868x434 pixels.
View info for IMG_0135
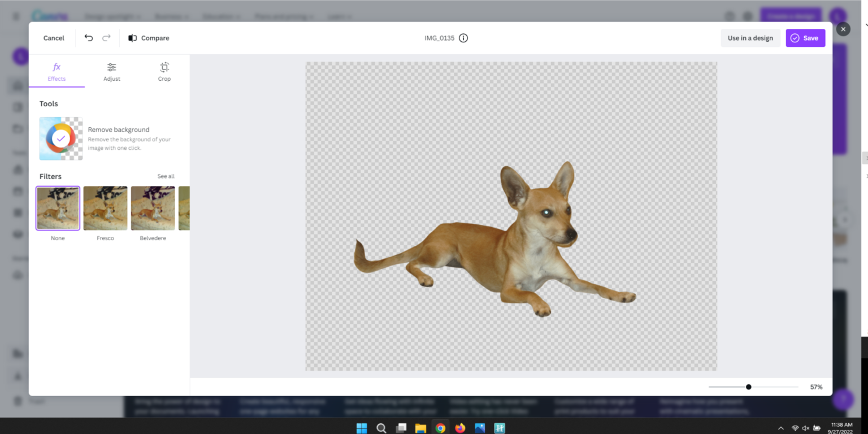point(463,38)
